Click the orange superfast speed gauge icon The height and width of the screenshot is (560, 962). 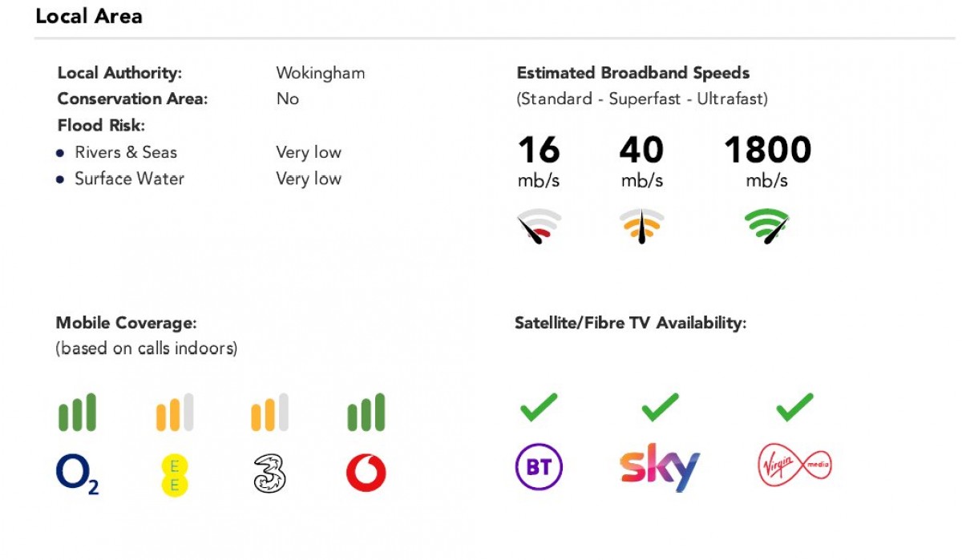(641, 227)
